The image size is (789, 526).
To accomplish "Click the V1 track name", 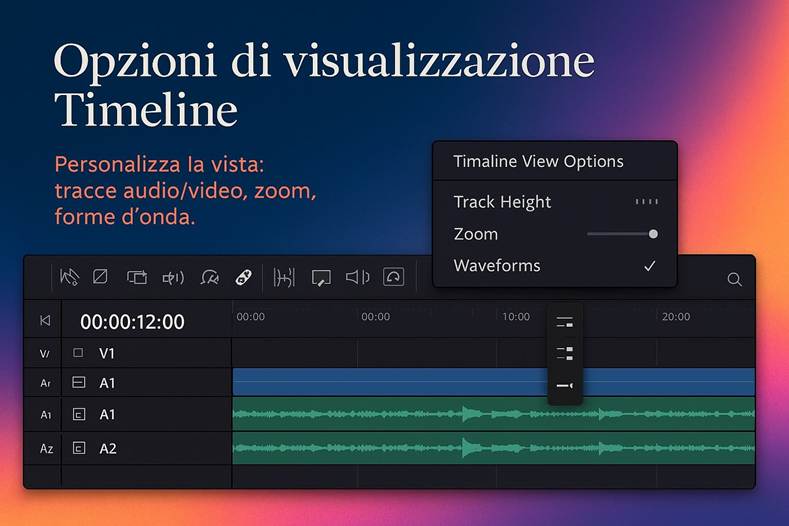I will pyautogui.click(x=107, y=353).
